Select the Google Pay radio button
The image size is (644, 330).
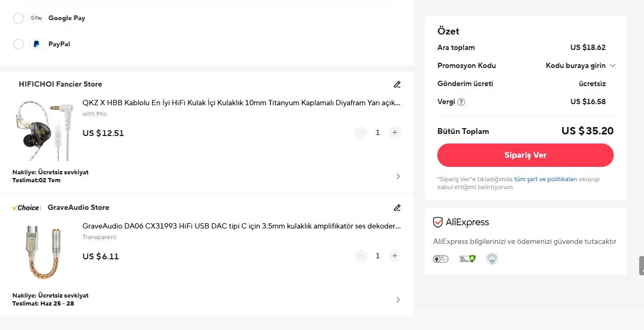(19, 18)
